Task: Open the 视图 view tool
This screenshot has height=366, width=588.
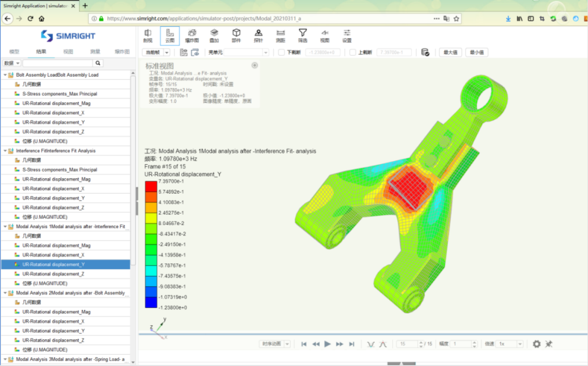Action: 324,36
